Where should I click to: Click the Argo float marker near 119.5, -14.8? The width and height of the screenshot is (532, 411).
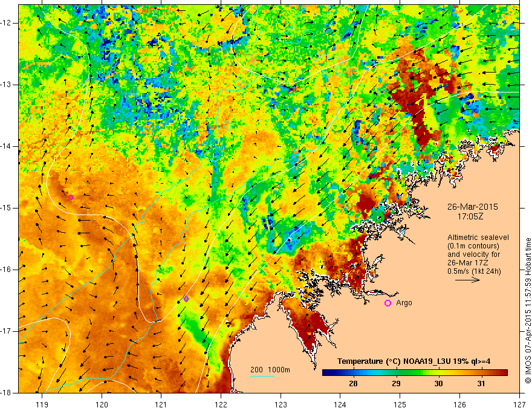(71, 198)
